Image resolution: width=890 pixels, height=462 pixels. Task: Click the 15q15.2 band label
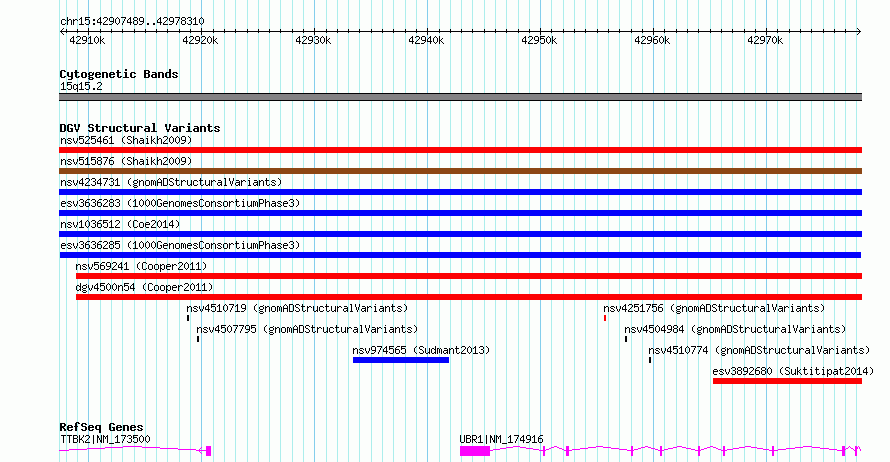(81, 86)
